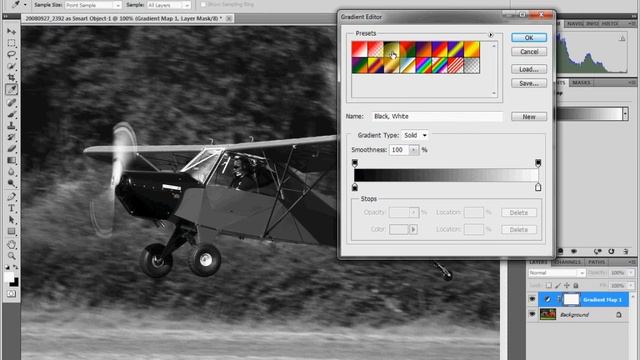
Task: Select the Move tool
Action: point(11,31)
